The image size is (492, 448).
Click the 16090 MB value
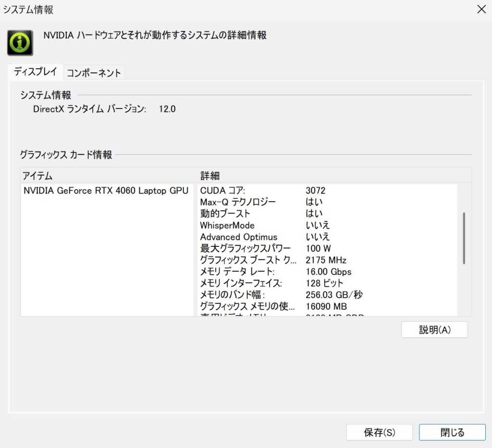(326, 306)
